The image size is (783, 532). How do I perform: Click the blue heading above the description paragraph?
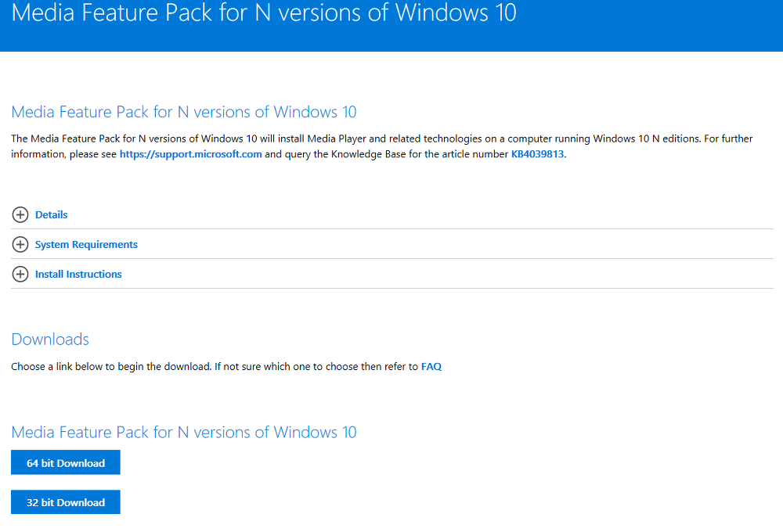point(184,112)
